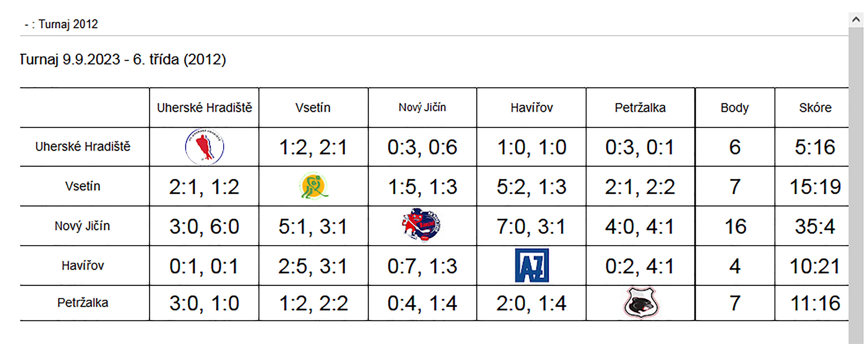868x344 pixels.
Task: Click the Uherské Hradiště row label
Action: pos(83,147)
